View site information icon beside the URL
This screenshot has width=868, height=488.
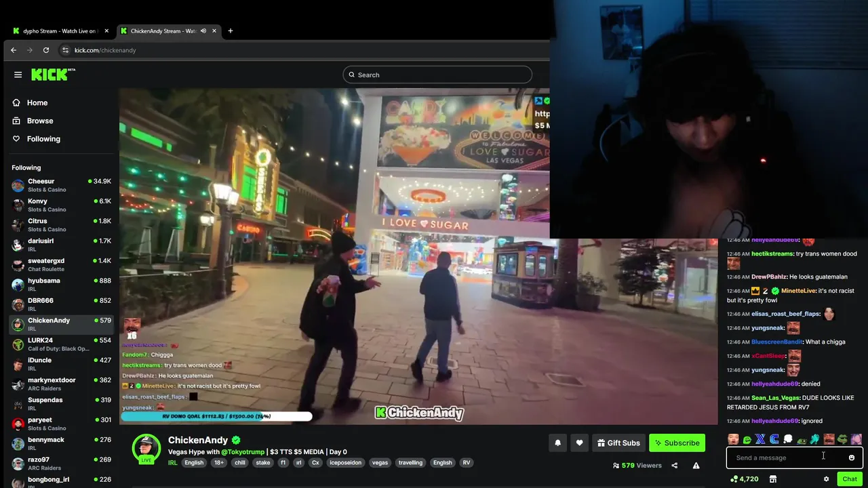pyautogui.click(x=65, y=50)
